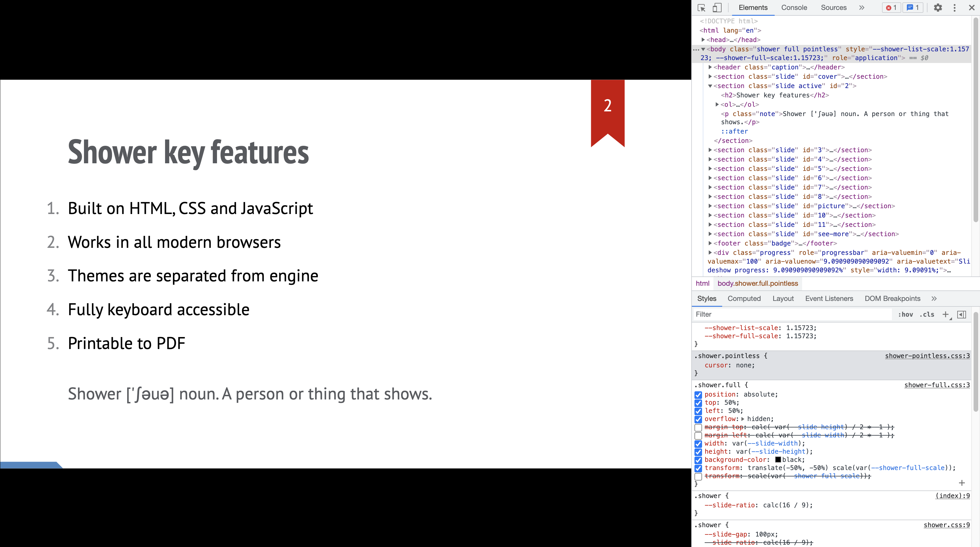Switch to the Console tab
The height and width of the screenshot is (547, 980).
[x=794, y=8]
